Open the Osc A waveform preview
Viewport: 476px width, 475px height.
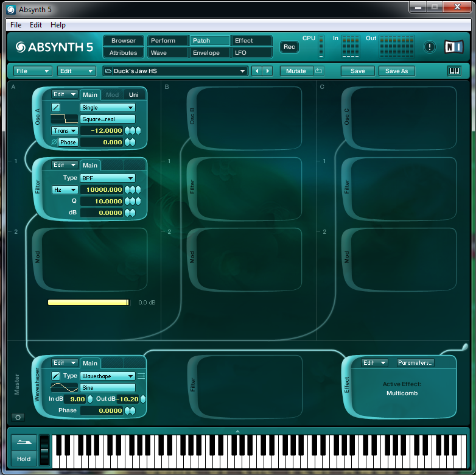pyautogui.click(x=64, y=119)
